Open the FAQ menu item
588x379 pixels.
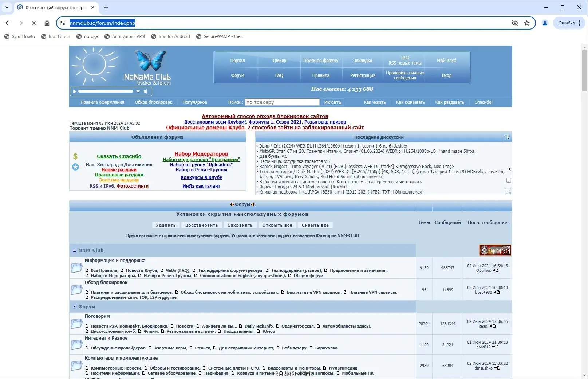click(x=279, y=75)
